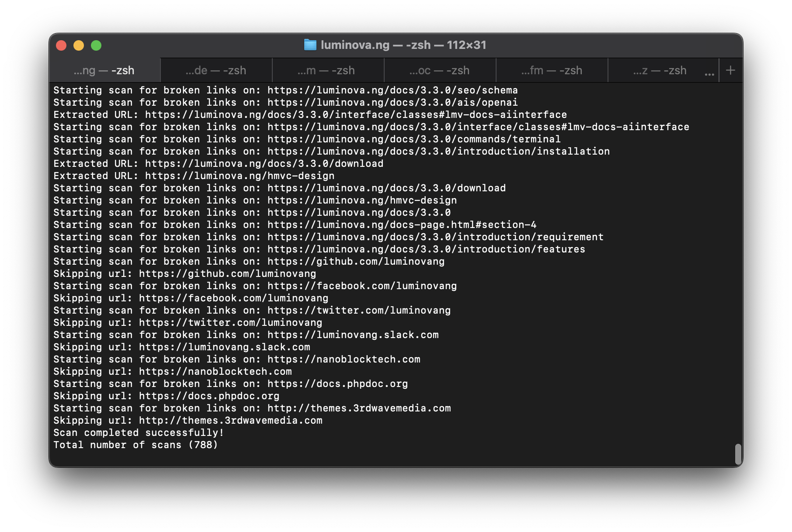Click line with URL ending exactly in docs/3.3.0

click(x=252, y=213)
